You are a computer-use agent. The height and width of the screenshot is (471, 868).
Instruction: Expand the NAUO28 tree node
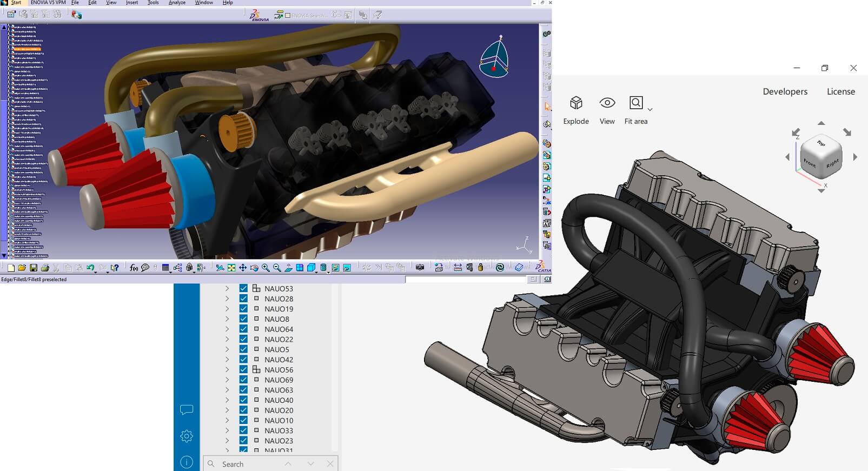(x=227, y=299)
